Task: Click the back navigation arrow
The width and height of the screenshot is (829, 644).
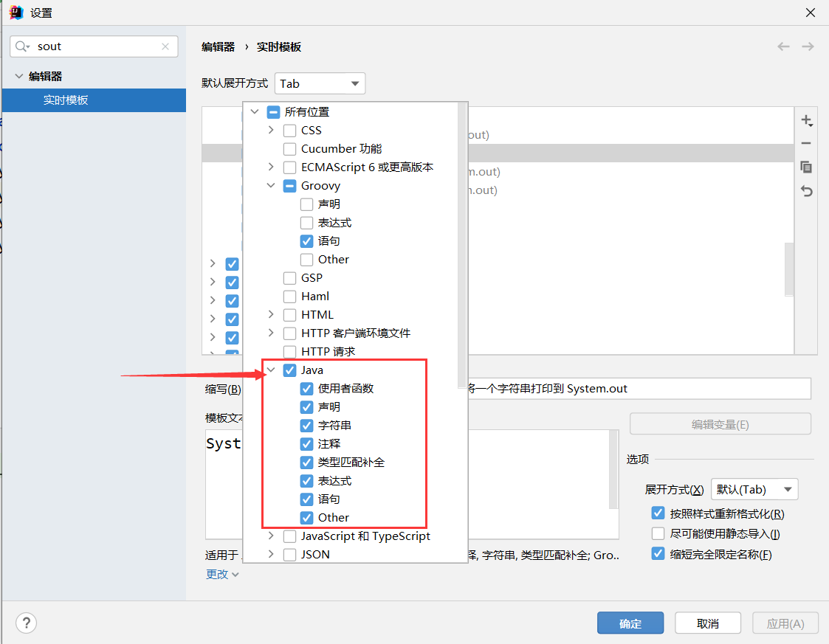Action: [783, 46]
